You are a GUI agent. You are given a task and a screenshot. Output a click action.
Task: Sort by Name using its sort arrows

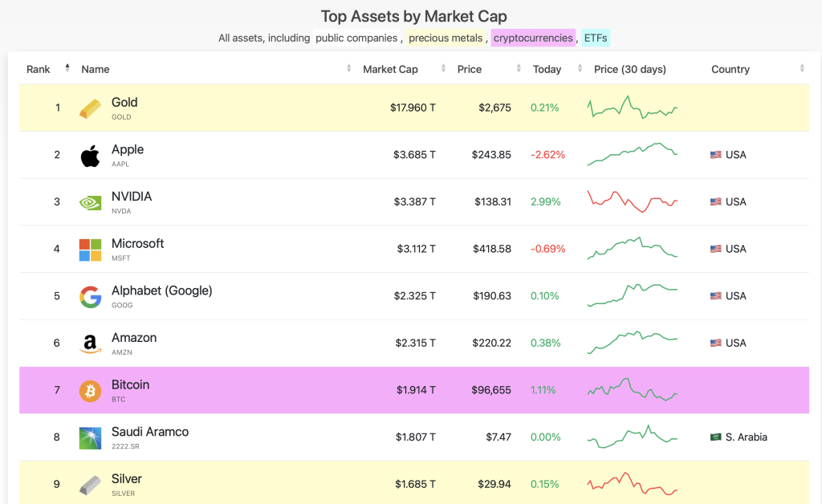tap(348, 68)
